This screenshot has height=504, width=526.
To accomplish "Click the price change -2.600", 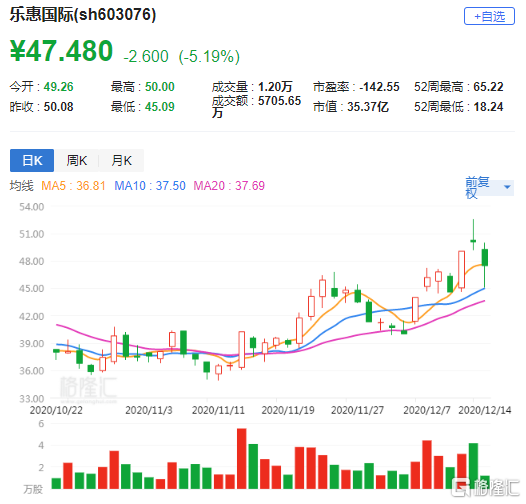I will [146, 56].
